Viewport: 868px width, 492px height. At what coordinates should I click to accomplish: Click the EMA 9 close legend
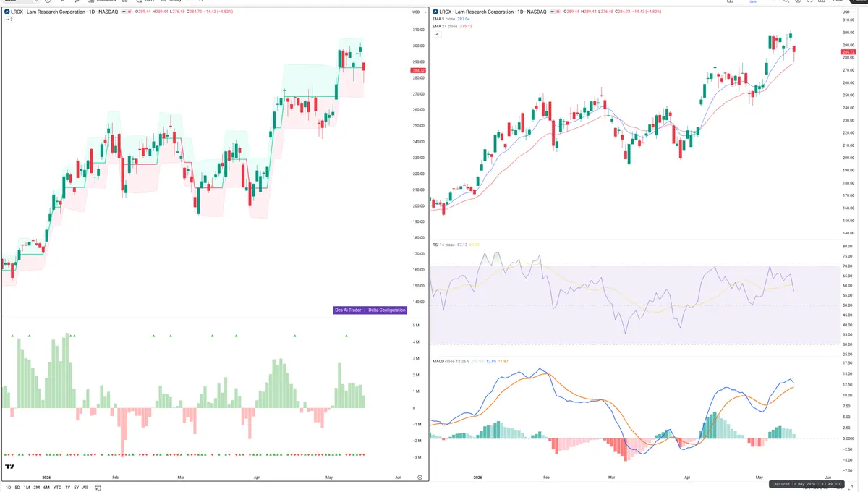(x=445, y=19)
